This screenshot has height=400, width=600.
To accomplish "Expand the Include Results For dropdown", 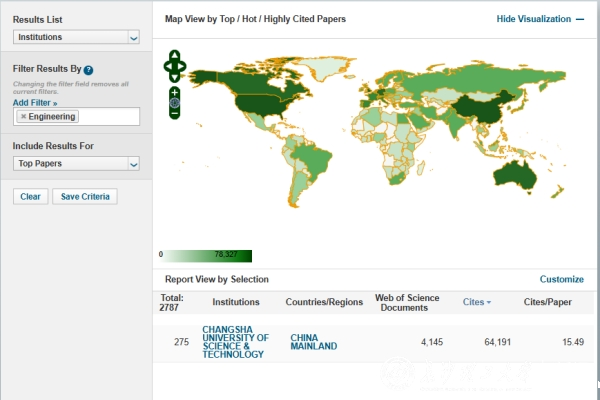I will [76, 163].
